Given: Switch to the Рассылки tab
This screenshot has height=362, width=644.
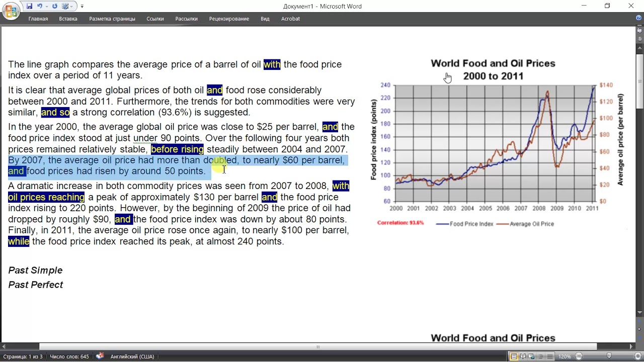Looking at the screenshot, I should 186,19.
